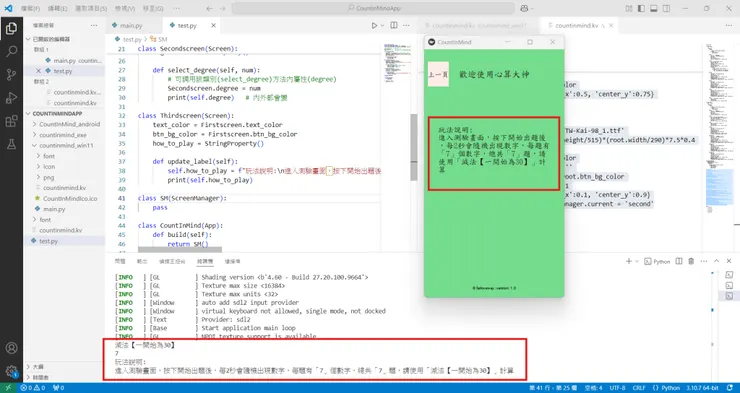Open the Extensions view
Screen dimensions: 740x393
[x=11, y=121]
